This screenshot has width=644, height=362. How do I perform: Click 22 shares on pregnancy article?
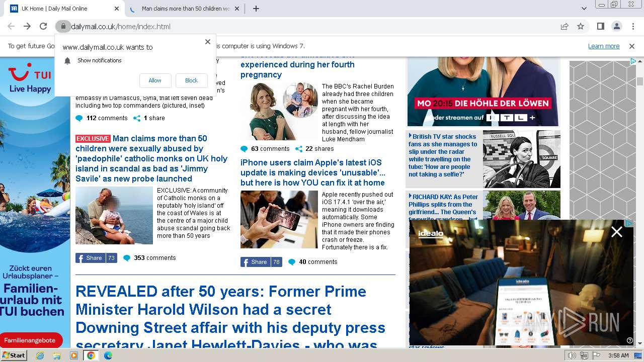click(314, 149)
